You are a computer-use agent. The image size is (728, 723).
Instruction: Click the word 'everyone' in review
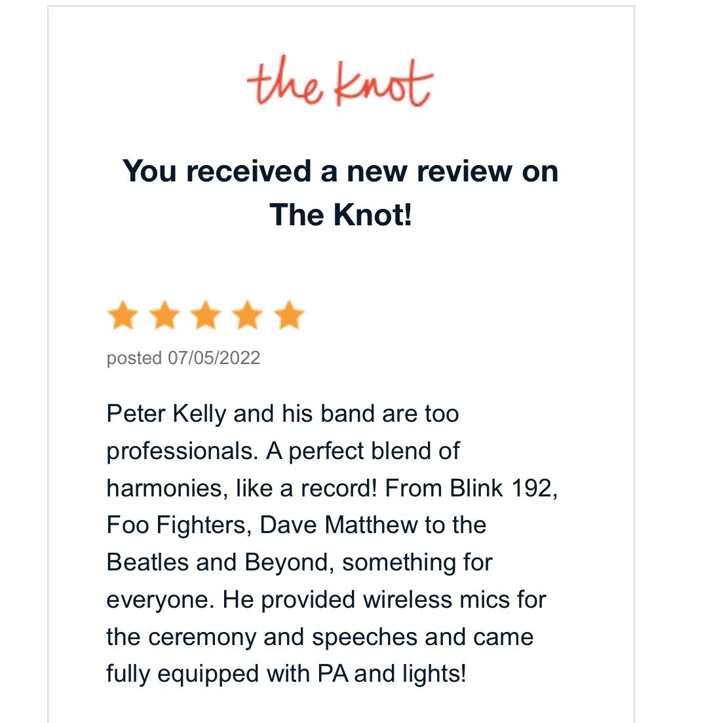point(159,600)
